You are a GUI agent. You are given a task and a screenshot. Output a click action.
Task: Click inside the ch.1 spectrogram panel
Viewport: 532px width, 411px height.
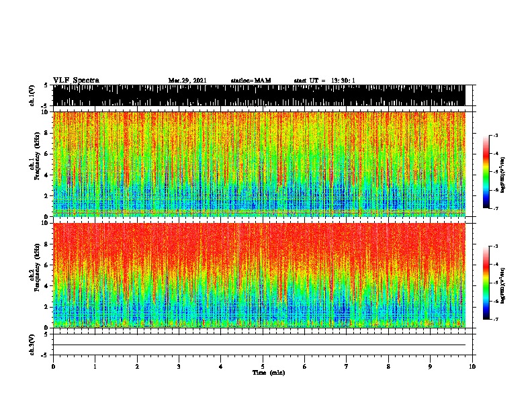click(259, 164)
